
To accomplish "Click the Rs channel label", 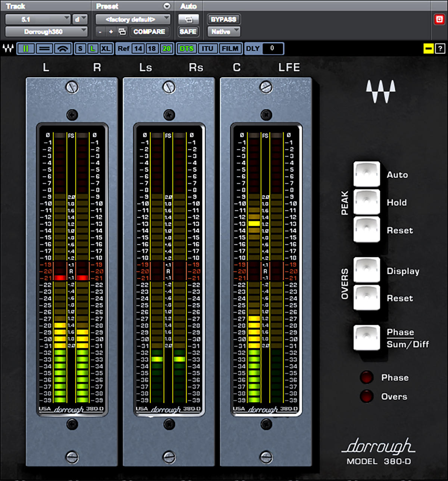I will 196,67.
